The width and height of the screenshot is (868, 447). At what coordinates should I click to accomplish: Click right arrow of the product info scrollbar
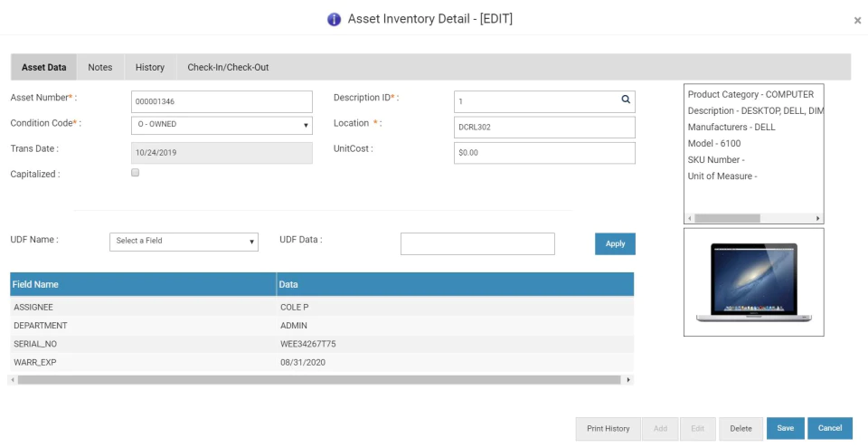point(817,218)
